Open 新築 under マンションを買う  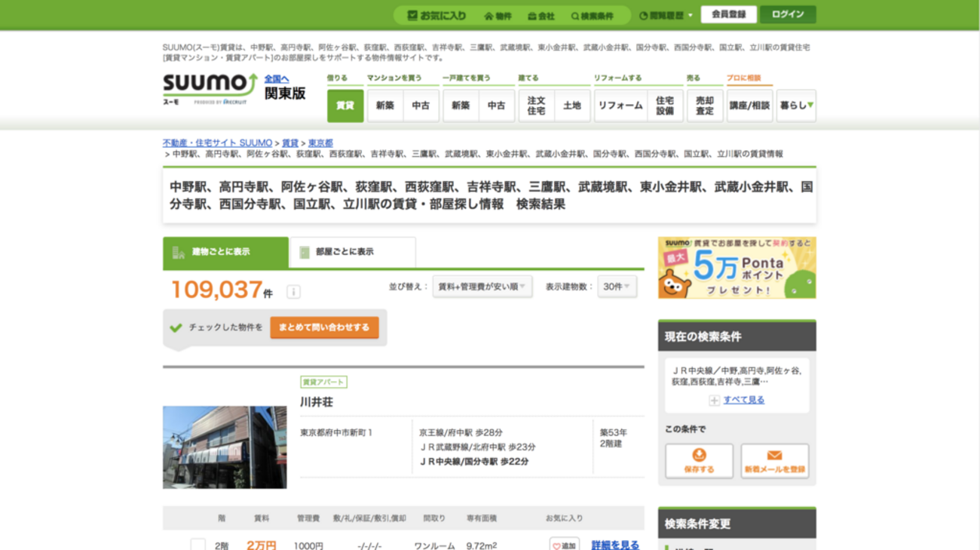click(x=385, y=106)
